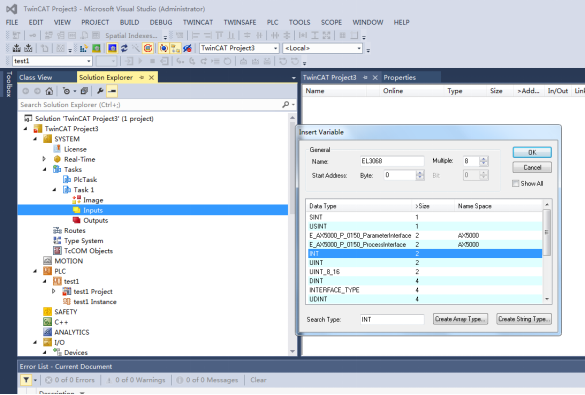The width and height of the screenshot is (585, 395).
Task: Click the Home icon in Solution Explorer toolbar
Action: point(49,91)
